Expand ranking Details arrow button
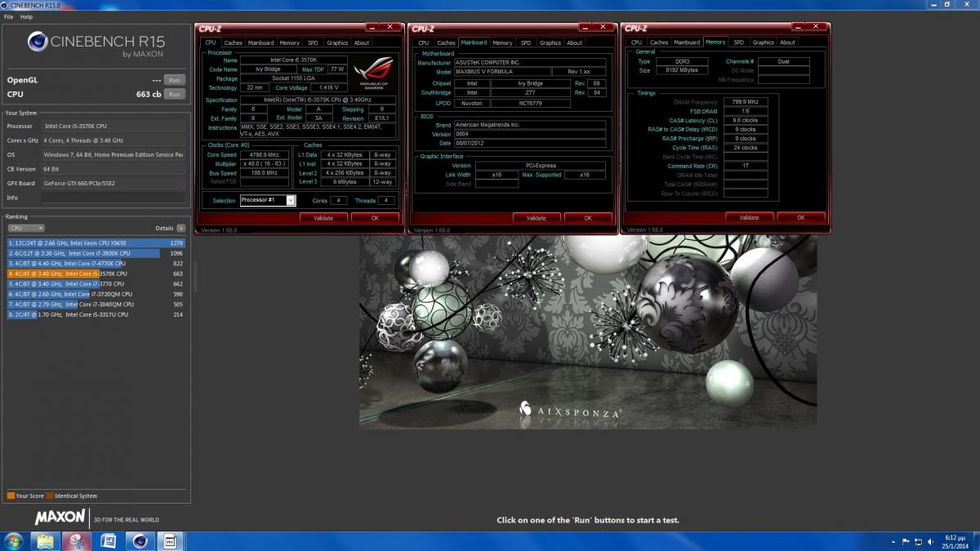 tap(180, 229)
